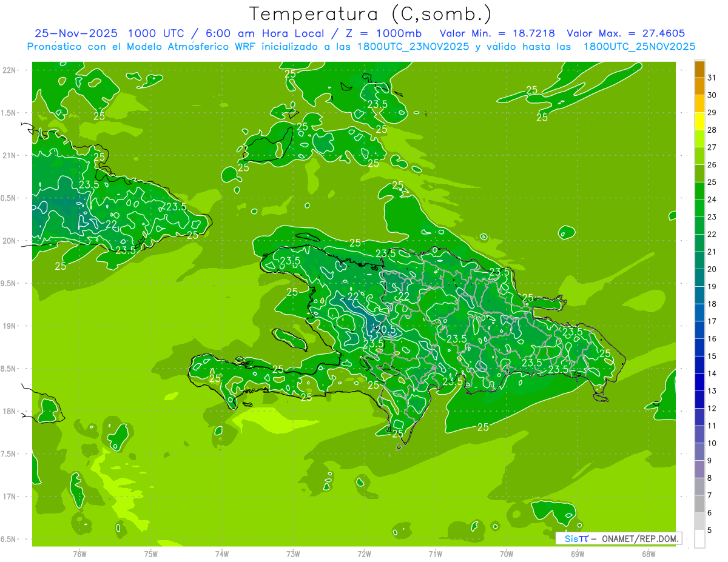Click the "68W" longitude axis label
This screenshot has width=728, height=562.
coord(649,554)
